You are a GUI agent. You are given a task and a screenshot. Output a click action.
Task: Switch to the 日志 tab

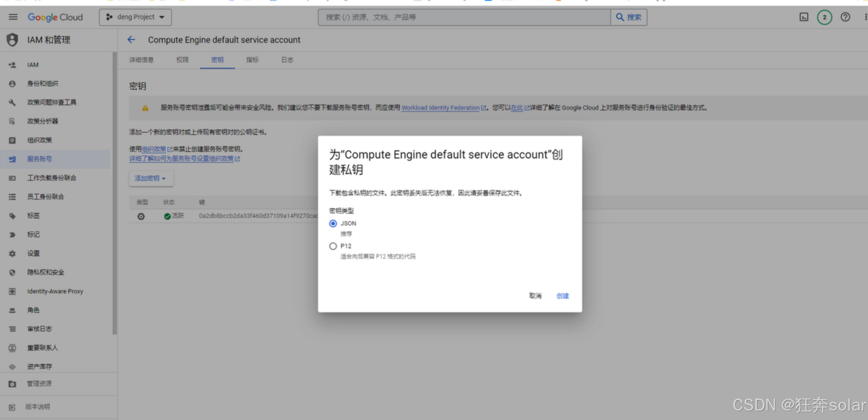[287, 60]
